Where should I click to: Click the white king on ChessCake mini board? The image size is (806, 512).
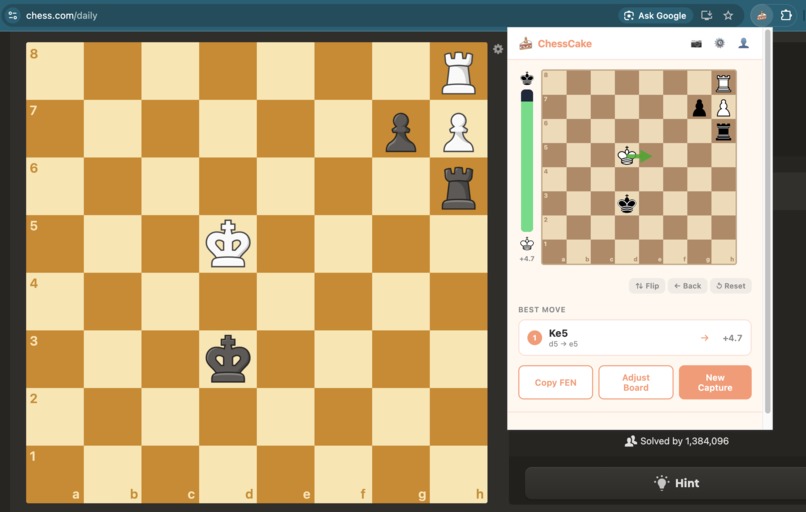(627, 155)
